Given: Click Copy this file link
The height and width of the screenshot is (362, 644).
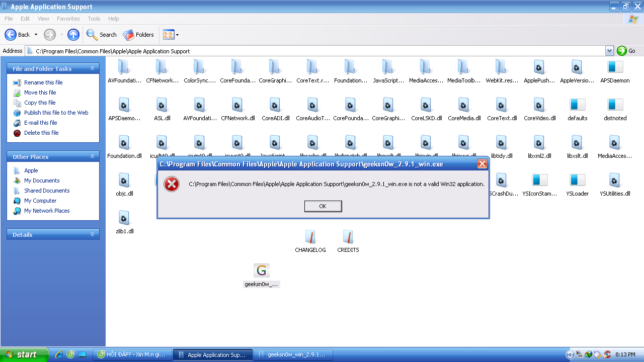Looking at the screenshot, I should 40,103.
